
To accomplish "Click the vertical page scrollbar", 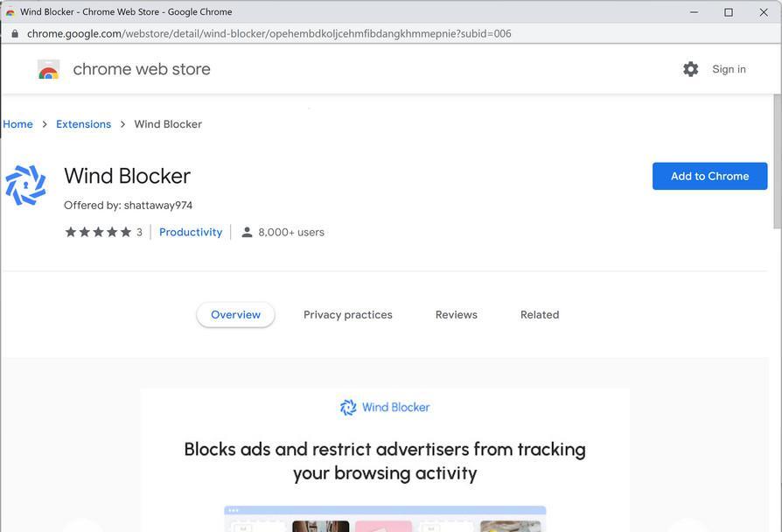I will point(777,166).
